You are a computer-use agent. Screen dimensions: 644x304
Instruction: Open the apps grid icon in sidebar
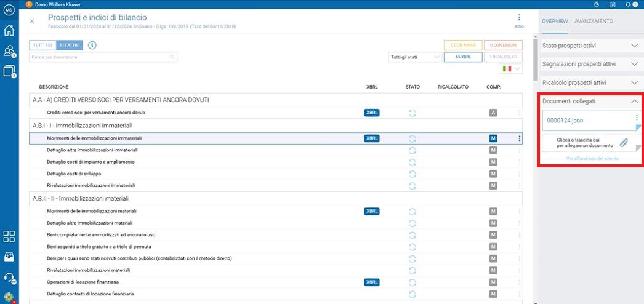point(9,237)
